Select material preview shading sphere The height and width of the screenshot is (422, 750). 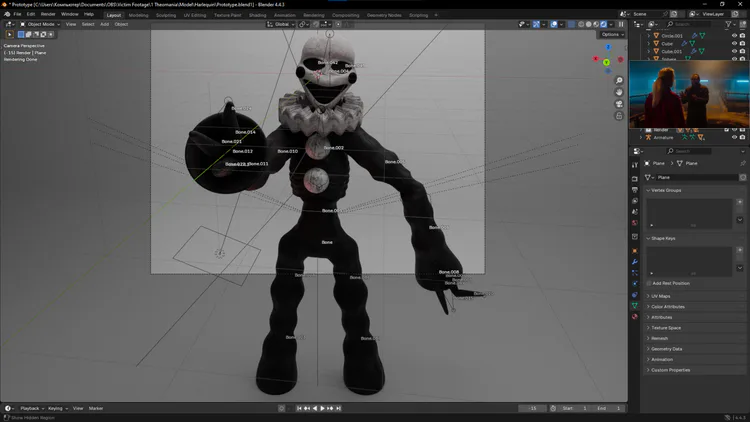[596, 24]
